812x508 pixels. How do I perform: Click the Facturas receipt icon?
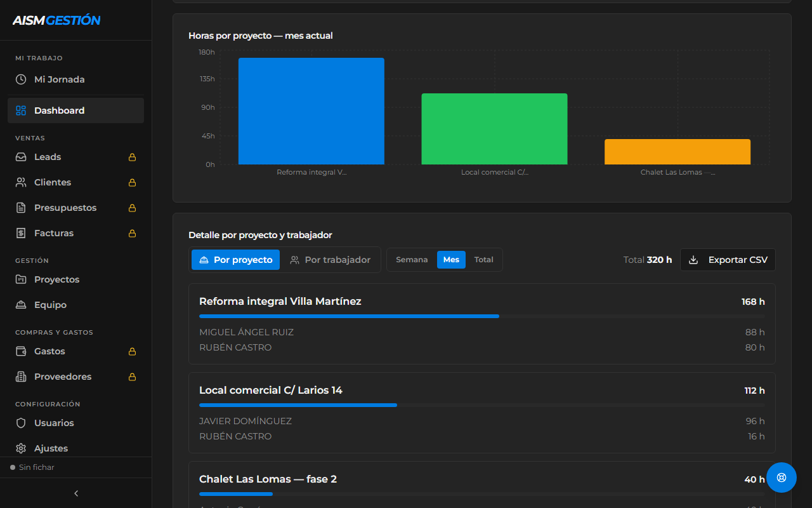(21, 233)
